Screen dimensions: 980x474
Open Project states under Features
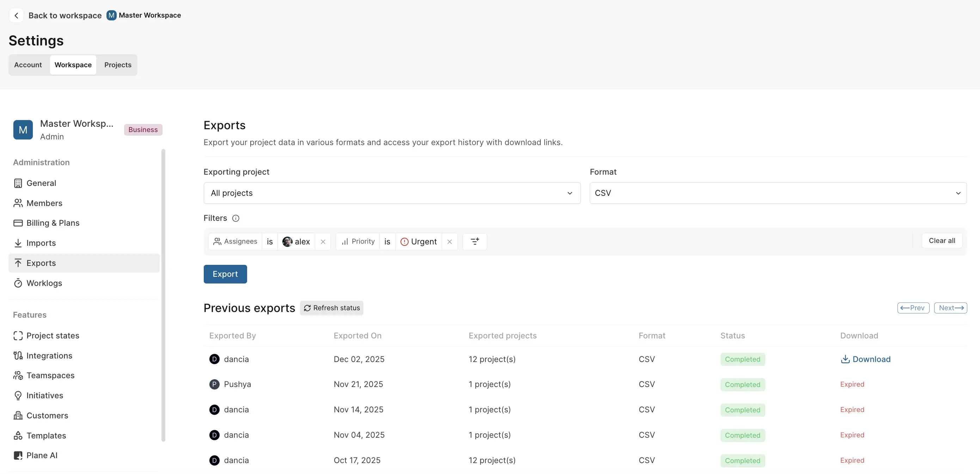(x=53, y=336)
